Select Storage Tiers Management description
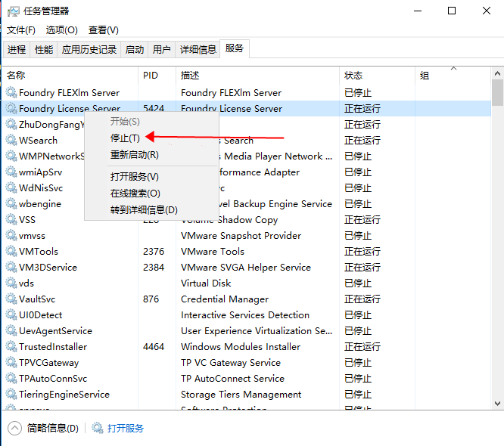Viewport: 504px width, 446px height. click(x=241, y=395)
